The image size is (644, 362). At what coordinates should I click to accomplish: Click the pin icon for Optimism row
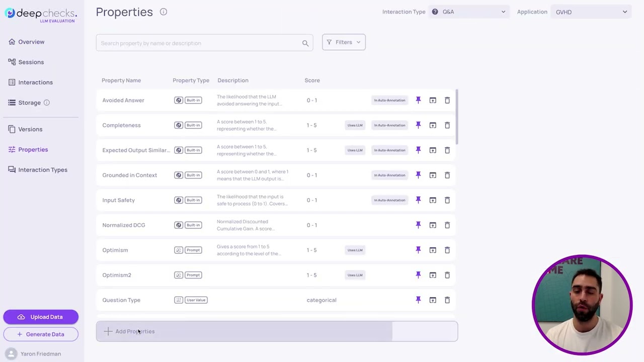(x=418, y=250)
